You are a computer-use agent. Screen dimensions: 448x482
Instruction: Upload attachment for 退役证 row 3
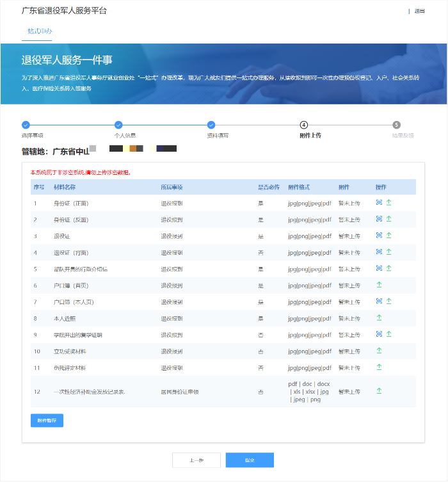pyautogui.click(x=388, y=235)
